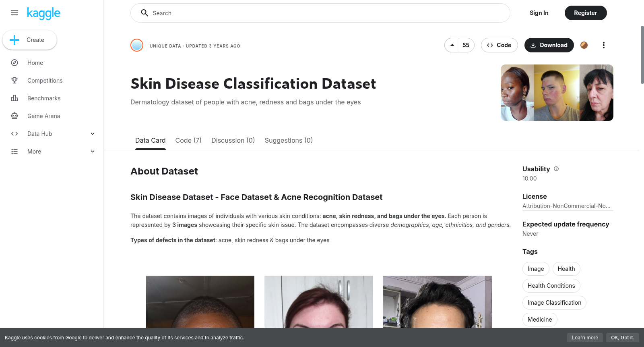Click the first sample face image
644x347 pixels.
[x=200, y=302]
